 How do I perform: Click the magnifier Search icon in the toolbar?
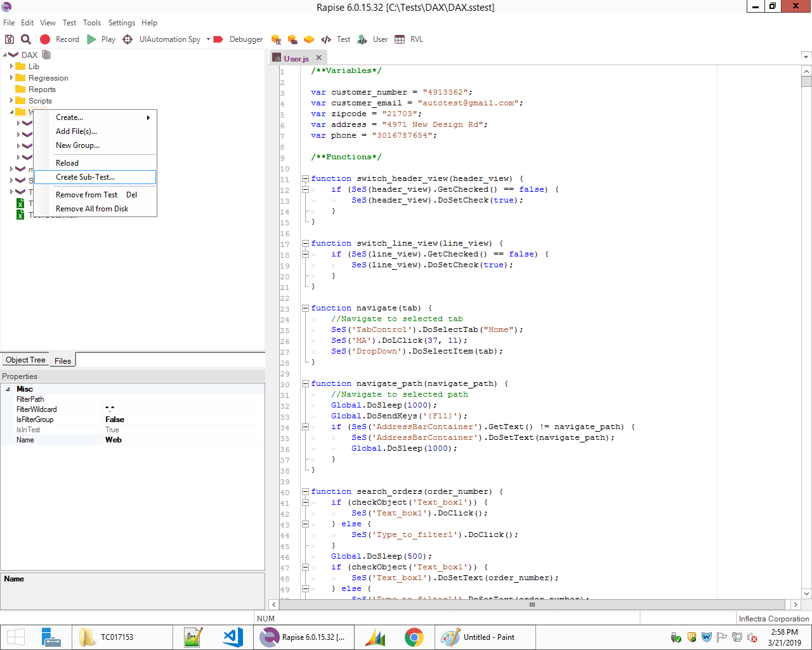point(25,39)
